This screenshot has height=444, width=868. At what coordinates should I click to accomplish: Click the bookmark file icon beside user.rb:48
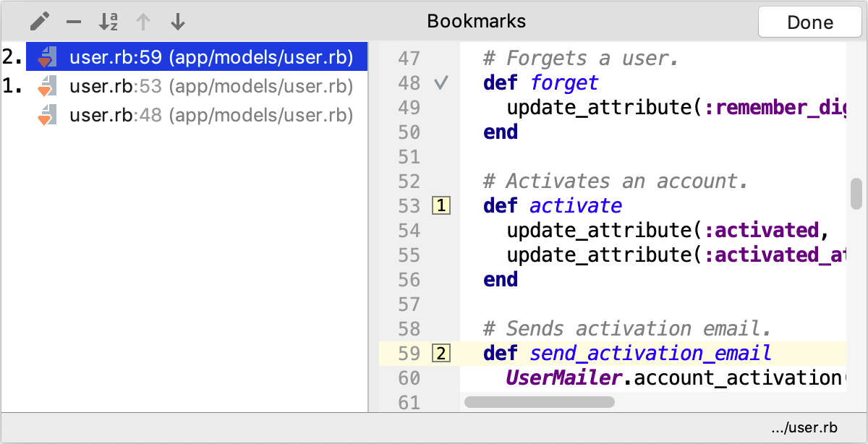click(x=46, y=114)
